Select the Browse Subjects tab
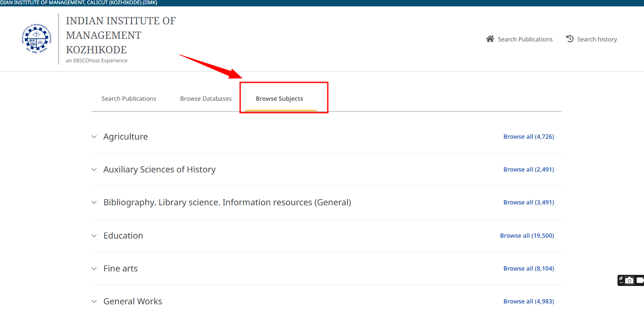Image resolution: width=644 pixels, height=309 pixels. (x=279, y=99)
